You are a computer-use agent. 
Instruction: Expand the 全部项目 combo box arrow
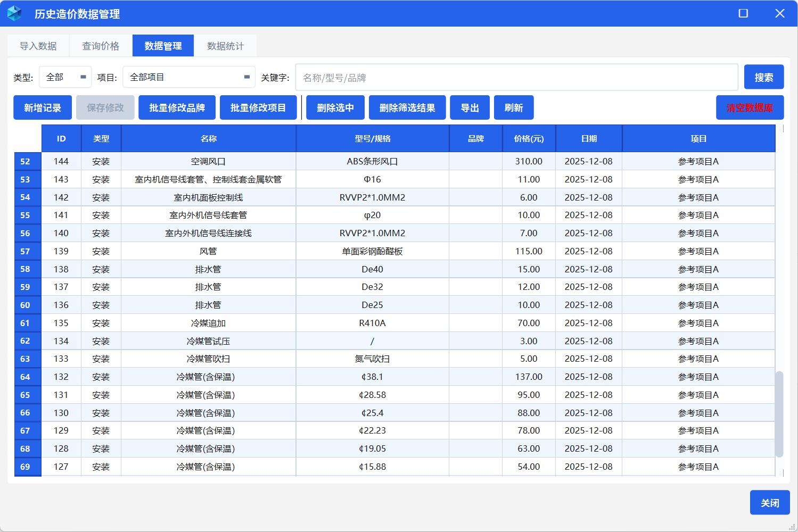pyautogui.click(x=245, y=77)
